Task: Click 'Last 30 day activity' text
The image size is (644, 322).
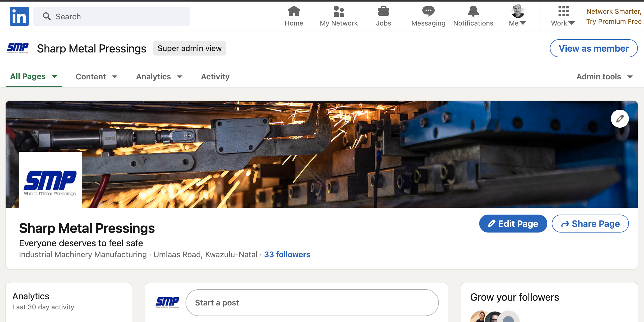Action: (43, 307)
